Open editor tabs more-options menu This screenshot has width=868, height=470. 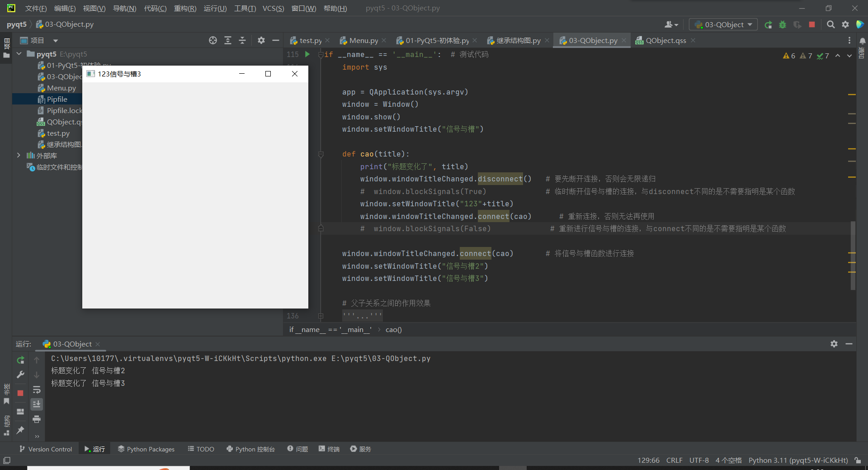coord(849,40)
